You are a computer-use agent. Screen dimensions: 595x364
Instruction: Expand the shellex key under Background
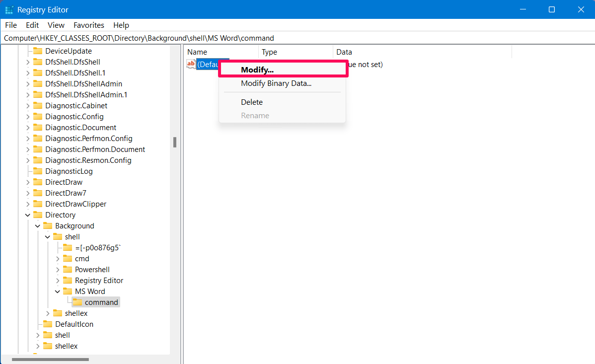[48, 313]
